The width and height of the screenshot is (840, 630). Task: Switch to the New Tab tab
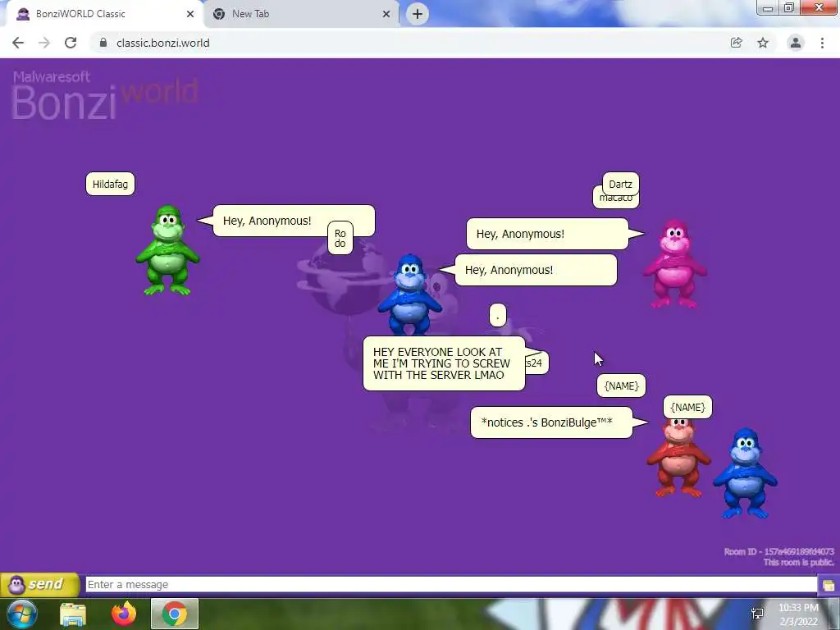tap(300, 14)
